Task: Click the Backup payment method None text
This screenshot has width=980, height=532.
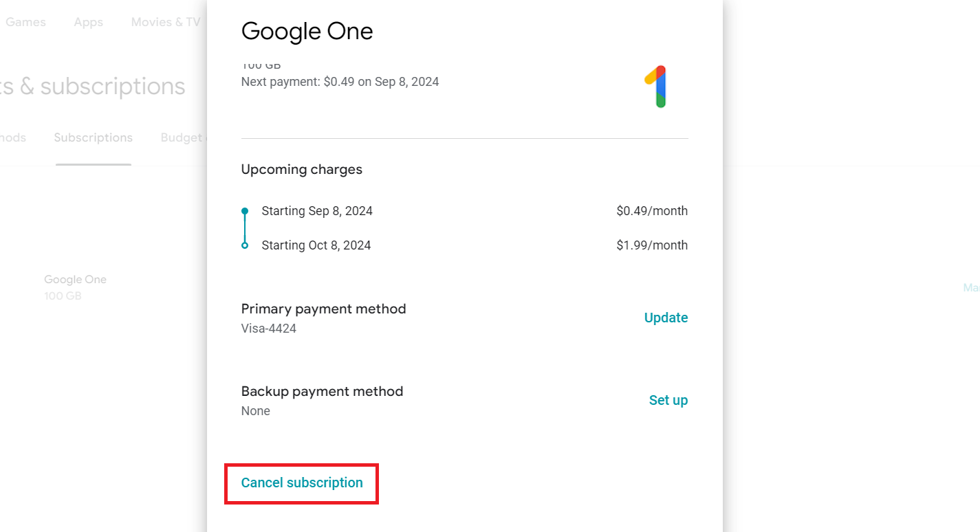Action: point(256,411)
